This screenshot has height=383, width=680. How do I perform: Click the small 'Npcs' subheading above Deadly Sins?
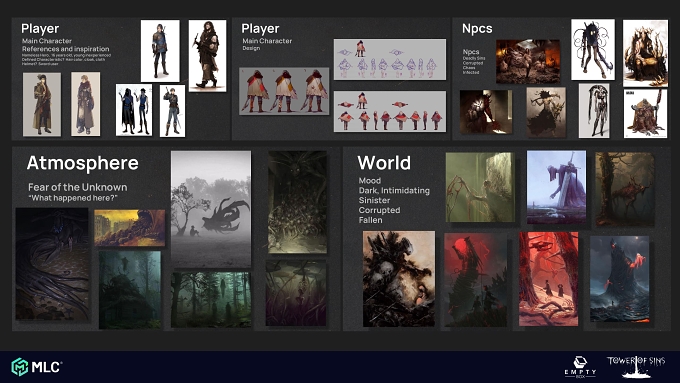coord(471,52)
